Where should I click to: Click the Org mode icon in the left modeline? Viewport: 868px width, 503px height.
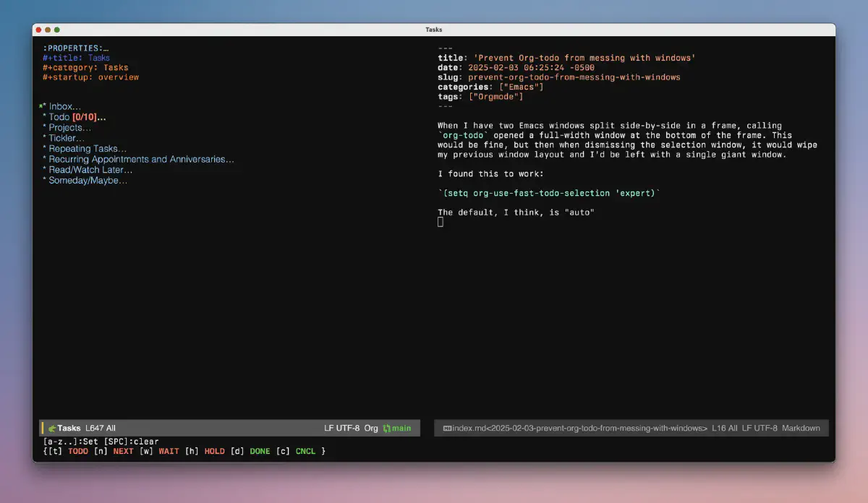pos(51,428)
